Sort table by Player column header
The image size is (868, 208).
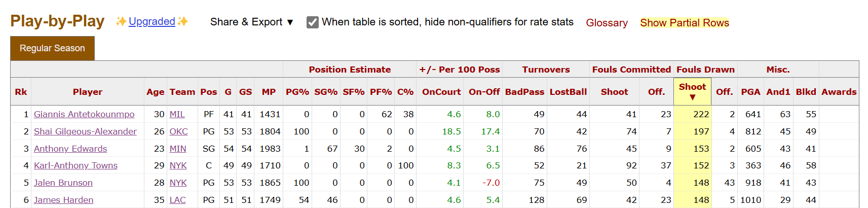88,92
